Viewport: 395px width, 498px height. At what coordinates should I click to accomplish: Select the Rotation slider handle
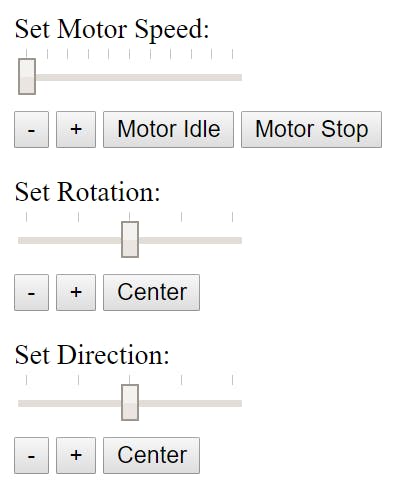coord(130,239)
